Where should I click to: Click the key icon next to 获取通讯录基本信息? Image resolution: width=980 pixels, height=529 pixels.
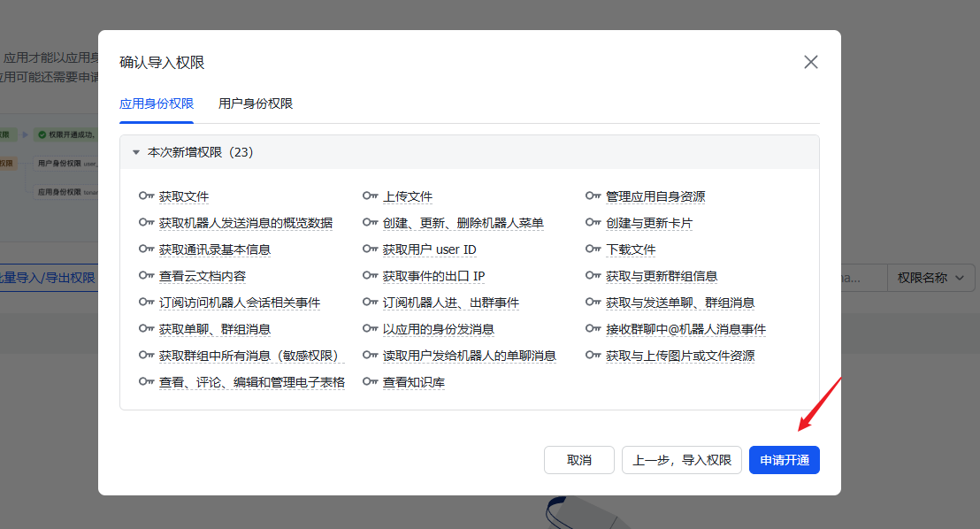point(146,249)
